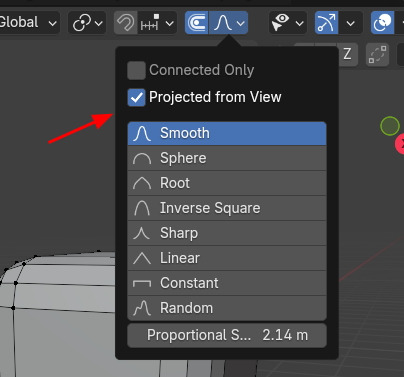Pick the Linear falloff type

[227, 258]
